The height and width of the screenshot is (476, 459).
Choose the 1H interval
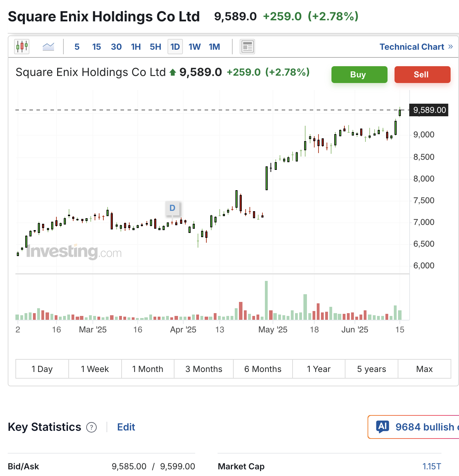(x=136, y=47)
